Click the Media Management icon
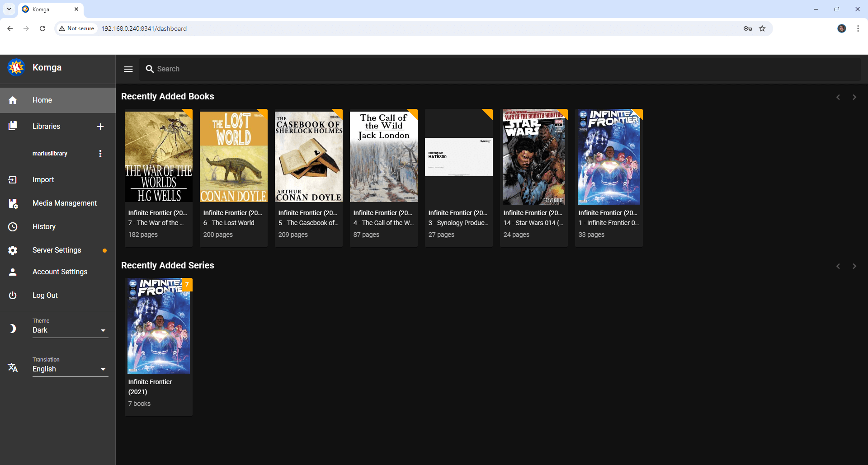Image resolution: width=868 pixels, height=465 pixels. (13, 203)
